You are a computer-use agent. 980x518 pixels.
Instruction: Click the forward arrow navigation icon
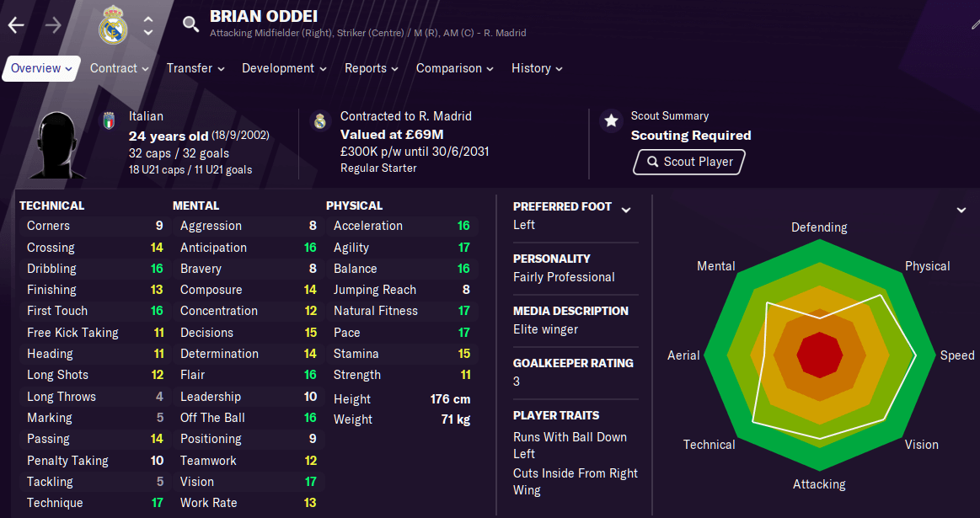pos(53,25)
